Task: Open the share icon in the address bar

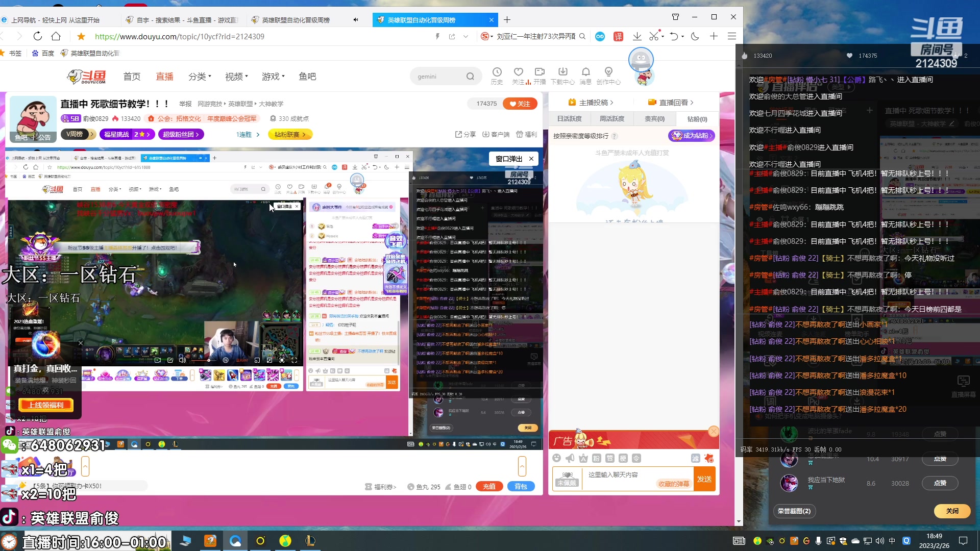Action: [x=452, y=36]
